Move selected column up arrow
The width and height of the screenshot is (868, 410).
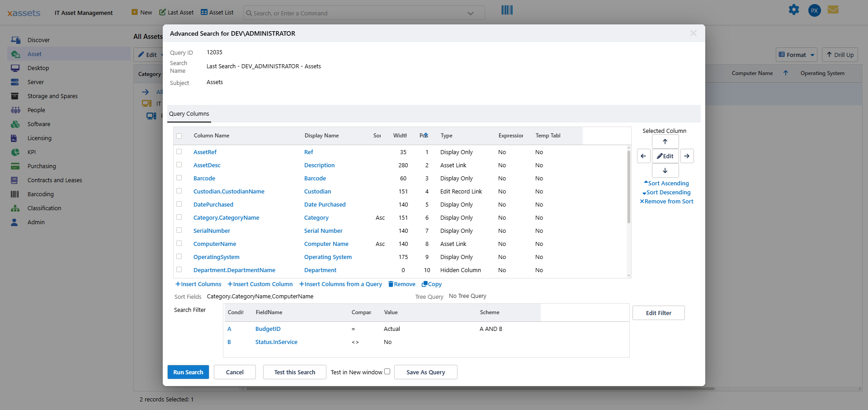[x=665, y=141]
